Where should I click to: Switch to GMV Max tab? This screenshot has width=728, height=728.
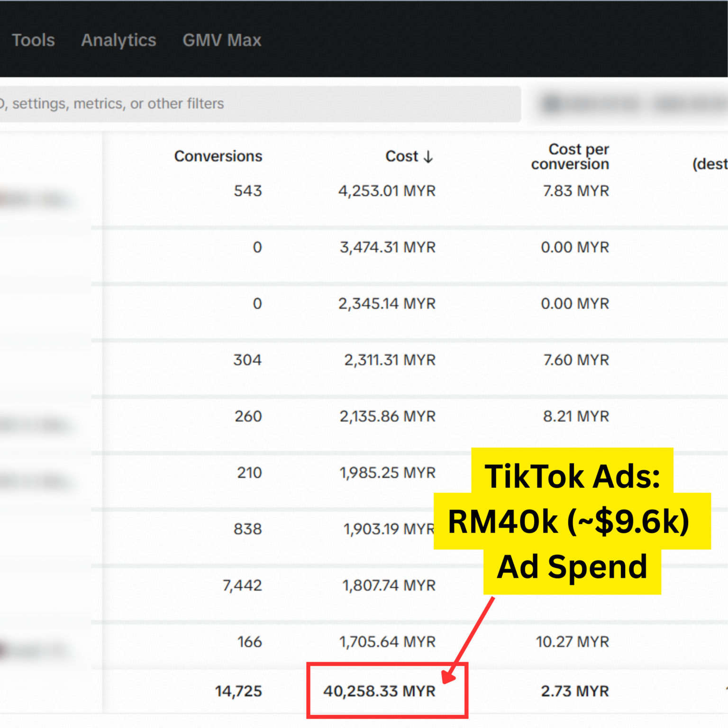(222, 40)
